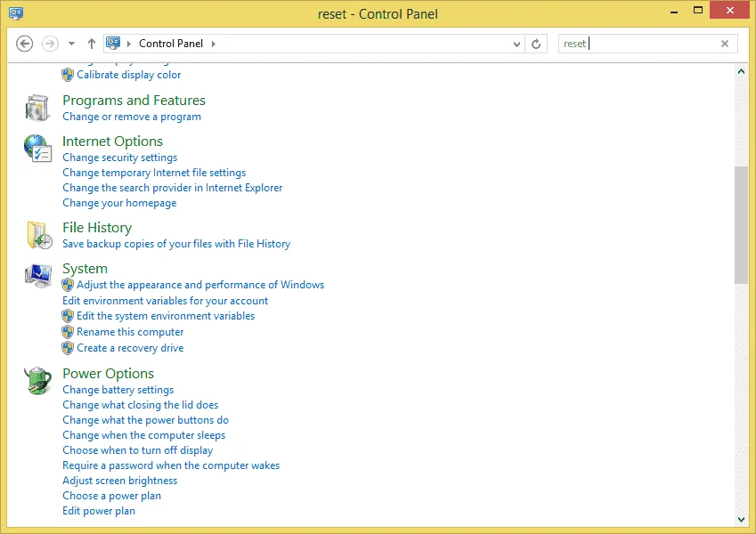Click the Back navigation arrow
The height and width of the screenshot is (534, 756).
coord(24,44)
